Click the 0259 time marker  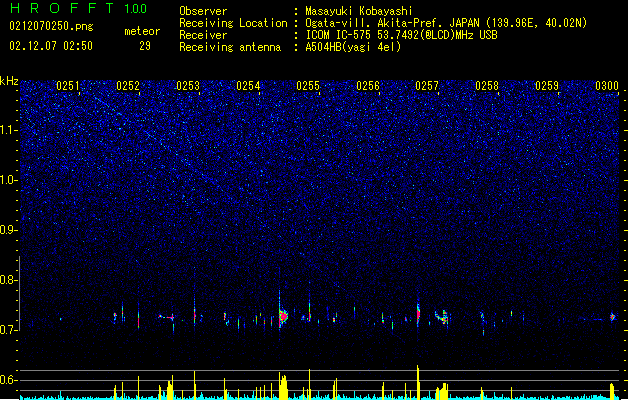coord(547,86)
